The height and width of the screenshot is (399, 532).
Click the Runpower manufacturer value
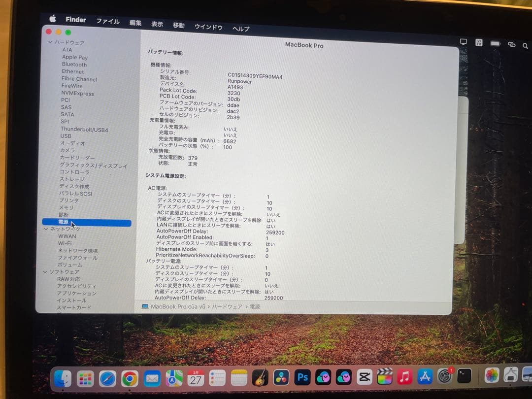click(x=240, y=81)
